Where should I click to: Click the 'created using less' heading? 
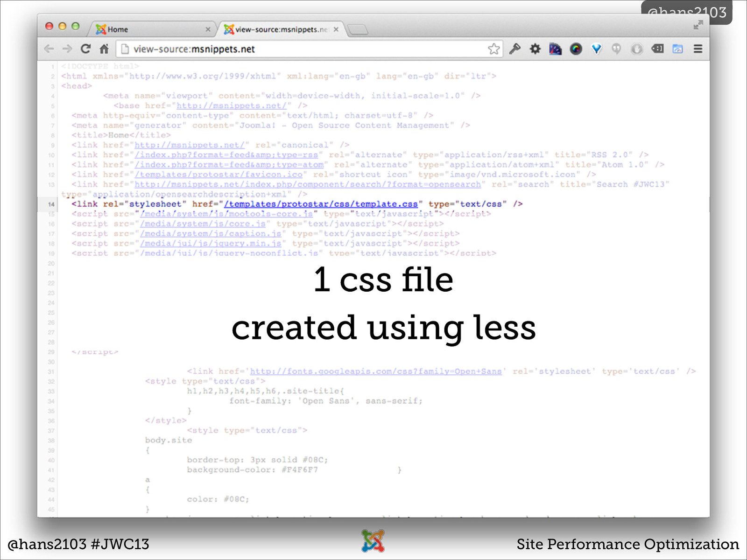pos(383,328)
